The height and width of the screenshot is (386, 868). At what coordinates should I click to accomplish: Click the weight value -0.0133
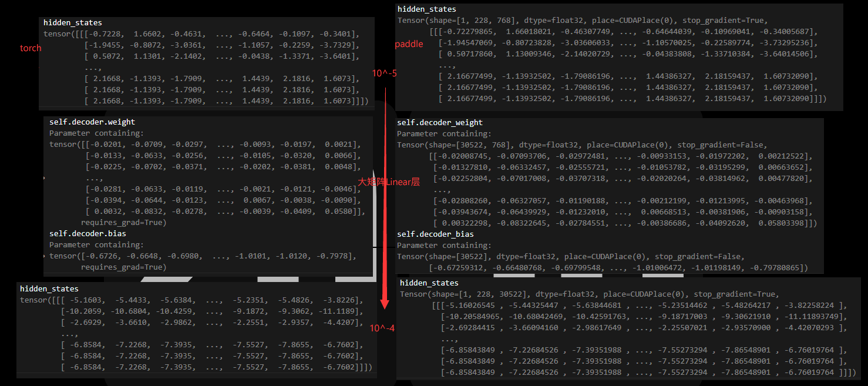(105, 156)
